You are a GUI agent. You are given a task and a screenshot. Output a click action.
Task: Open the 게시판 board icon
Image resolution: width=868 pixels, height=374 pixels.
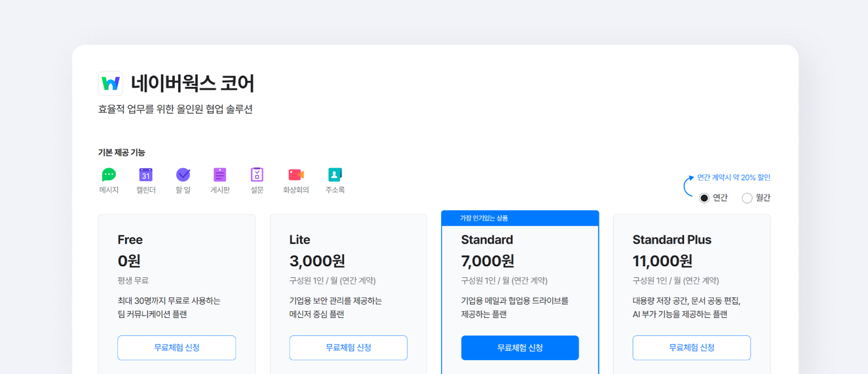220,175
